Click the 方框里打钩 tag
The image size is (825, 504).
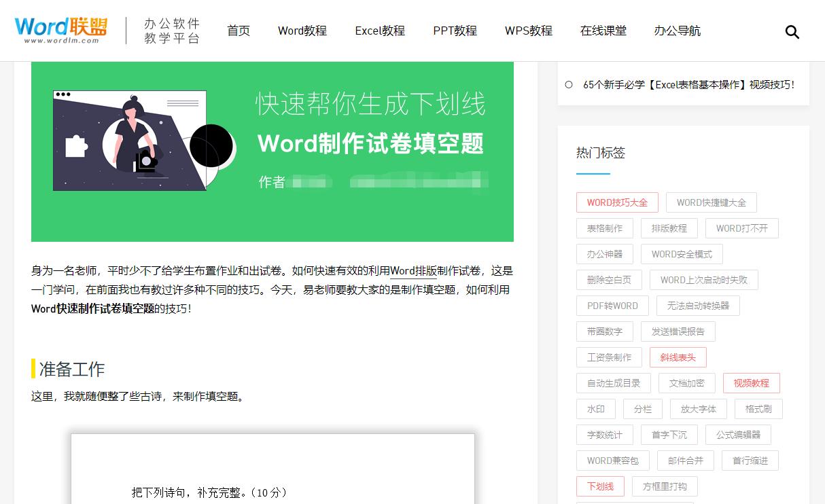665,486
